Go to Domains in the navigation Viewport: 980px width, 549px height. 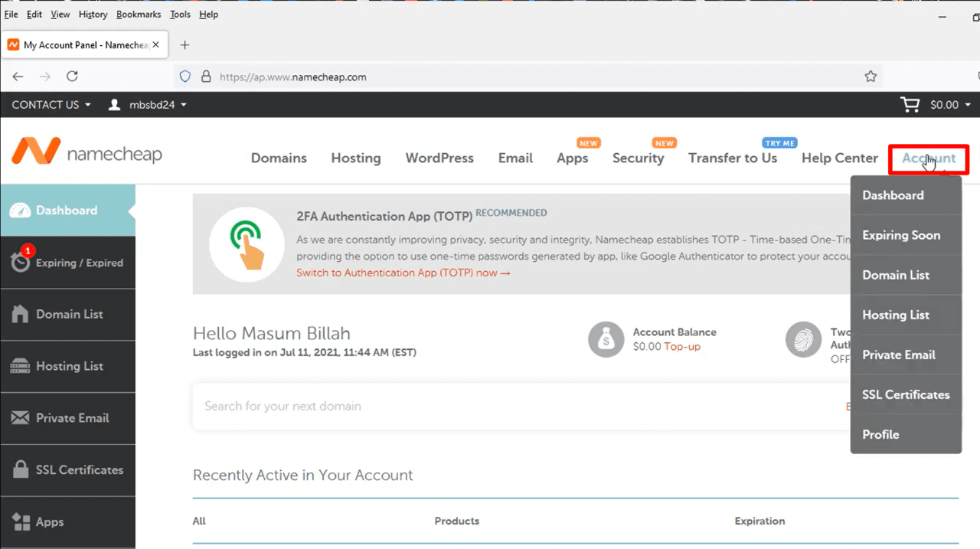tap(279, 158)
